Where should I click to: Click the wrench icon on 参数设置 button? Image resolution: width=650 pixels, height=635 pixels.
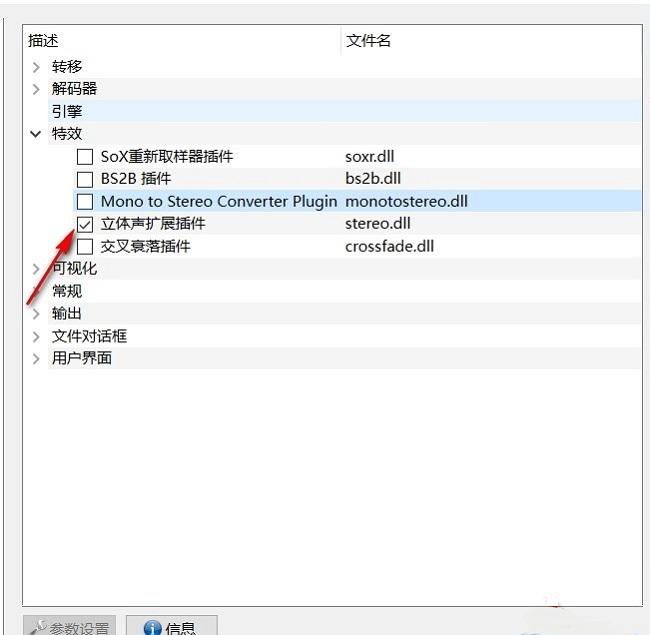tap(37, 627)
